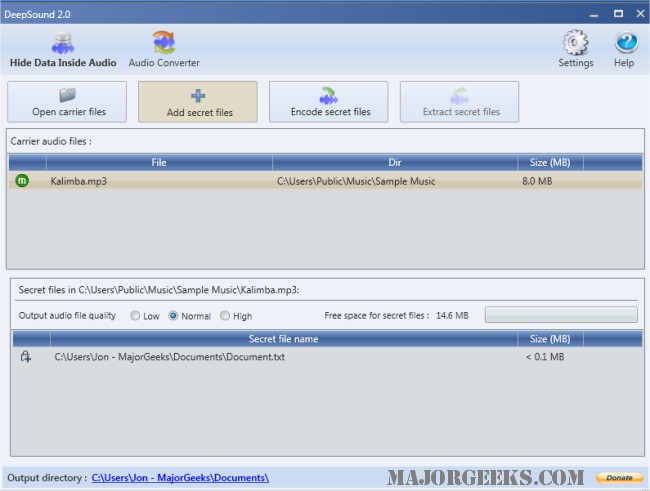650x491 pixels.
Task: Close the DeepSound window
Action: click(x=640, y=14)
